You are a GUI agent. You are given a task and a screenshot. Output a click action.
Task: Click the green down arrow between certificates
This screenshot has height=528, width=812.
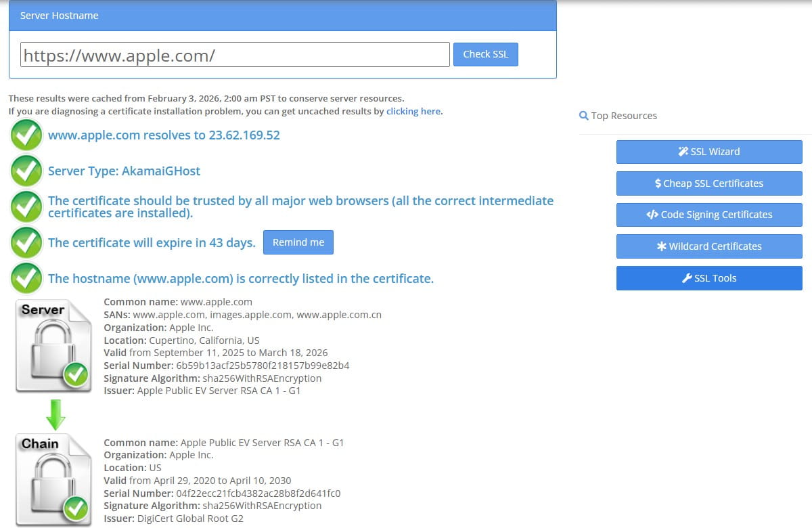click(55, 414)
